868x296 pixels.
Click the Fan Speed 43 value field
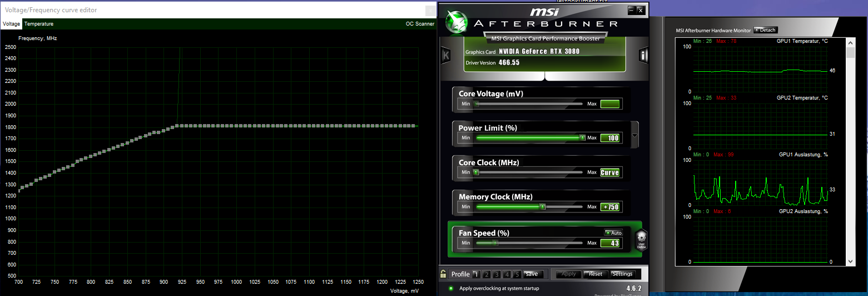point(610,243)
